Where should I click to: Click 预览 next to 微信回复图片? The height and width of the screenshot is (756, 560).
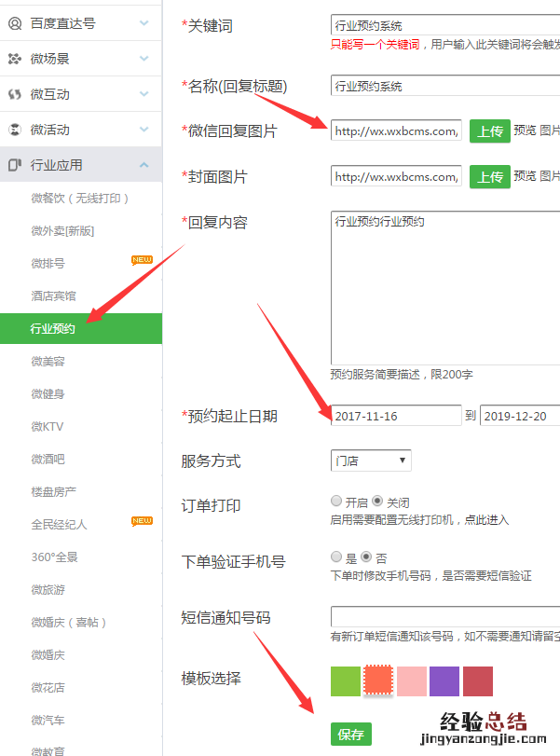(x=525, y=131)
